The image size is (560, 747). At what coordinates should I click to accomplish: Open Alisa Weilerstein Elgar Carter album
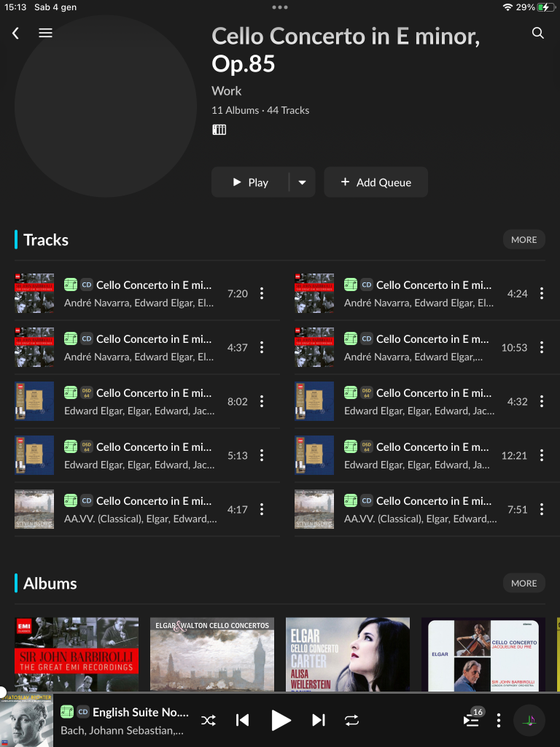tap(348, 654)
